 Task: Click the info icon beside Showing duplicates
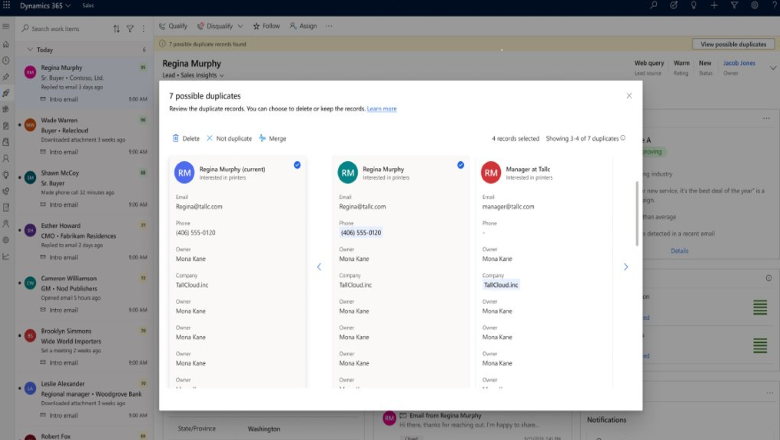coord(623,138)
